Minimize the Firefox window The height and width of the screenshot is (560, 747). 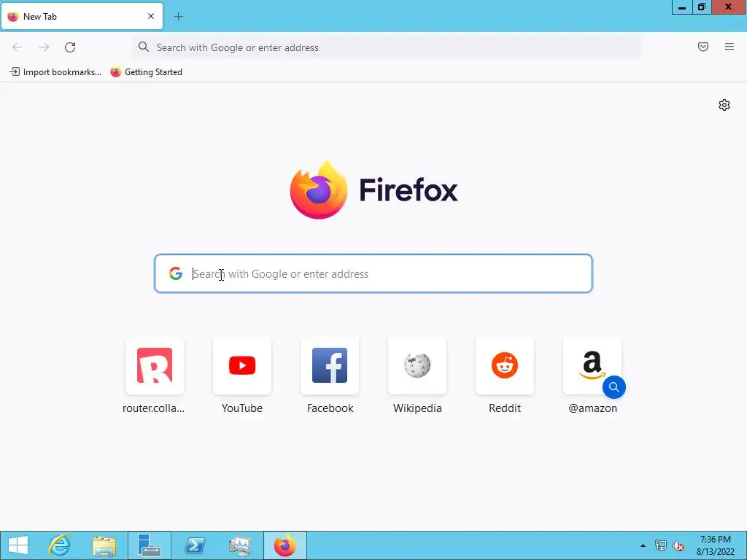[682, 7]
